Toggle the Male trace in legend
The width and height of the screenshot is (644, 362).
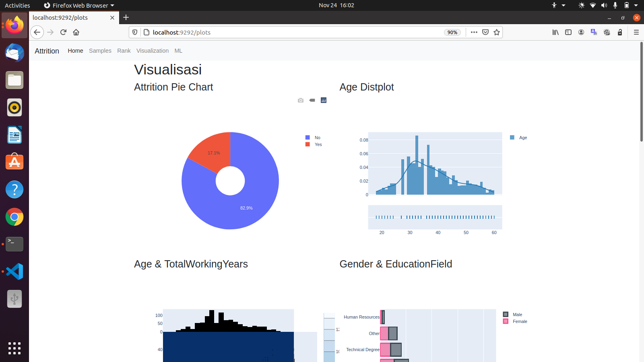pyautogui.click(x=513, y=315)
